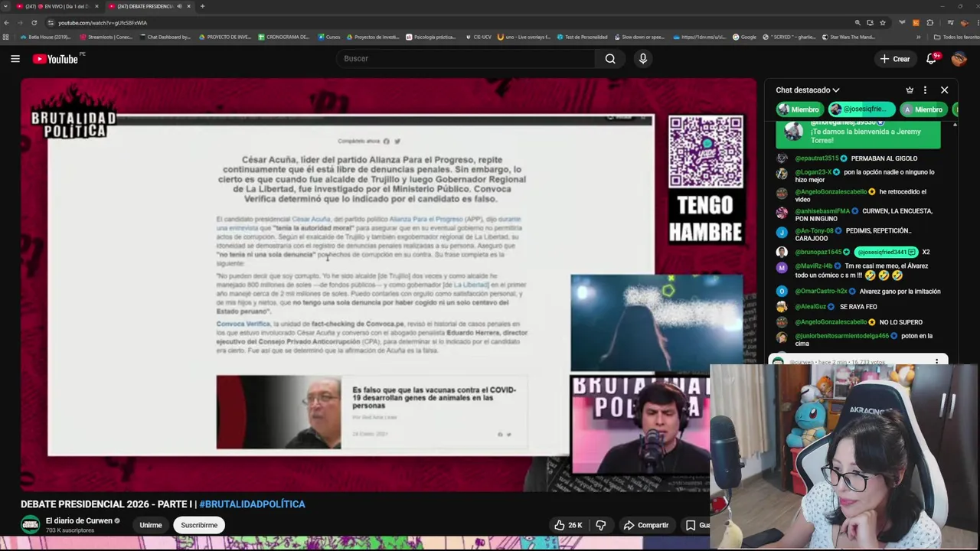Open the chat three-dot options menu
This screenshot has height=551, width=980.
tap(925, 90)
